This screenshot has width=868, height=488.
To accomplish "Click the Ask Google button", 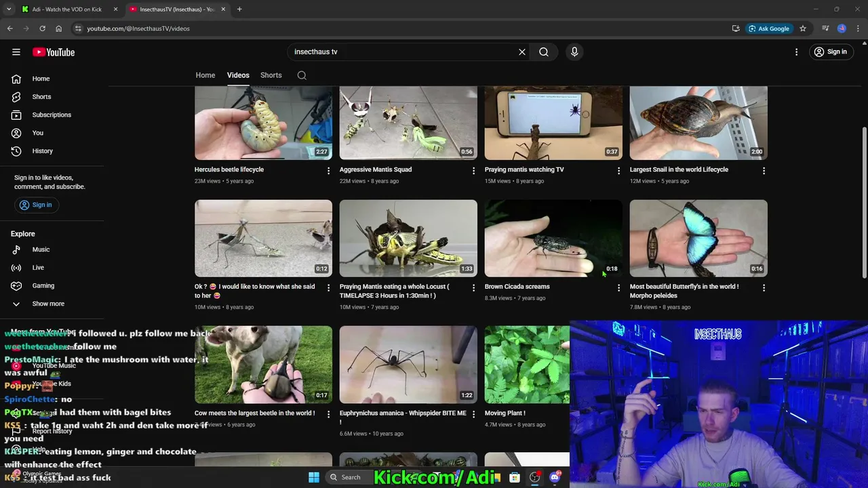I will pos(769,28).
